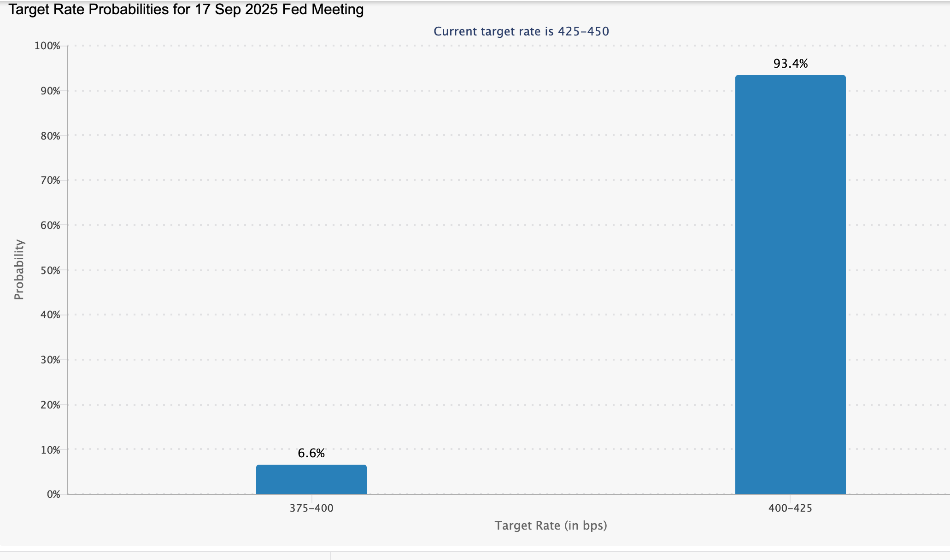This screenshot has height=560, width=950.
Task: Click the 40% y-axis tick label
Action: click(x=50, y=315)
